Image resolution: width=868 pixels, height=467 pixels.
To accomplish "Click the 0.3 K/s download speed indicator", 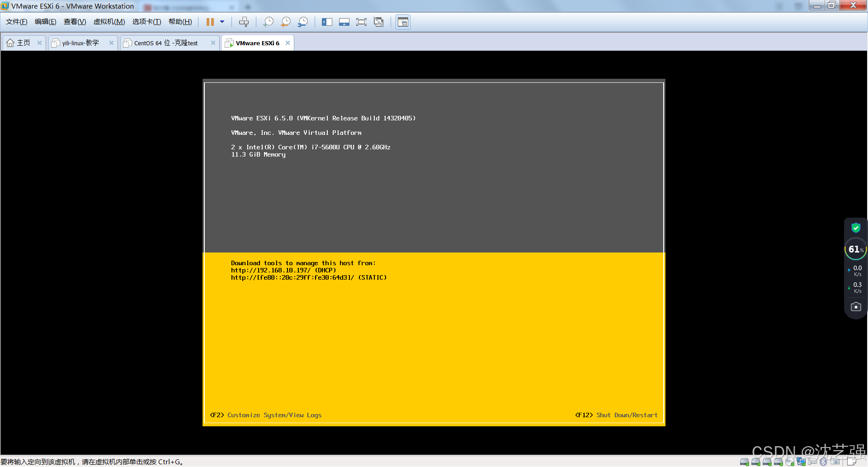I will (x=855, y=287).
